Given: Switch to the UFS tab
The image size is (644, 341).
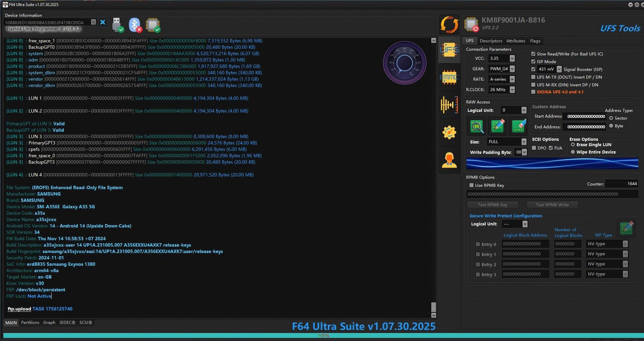Looking at the screenshot, I should tap(470, 41).
